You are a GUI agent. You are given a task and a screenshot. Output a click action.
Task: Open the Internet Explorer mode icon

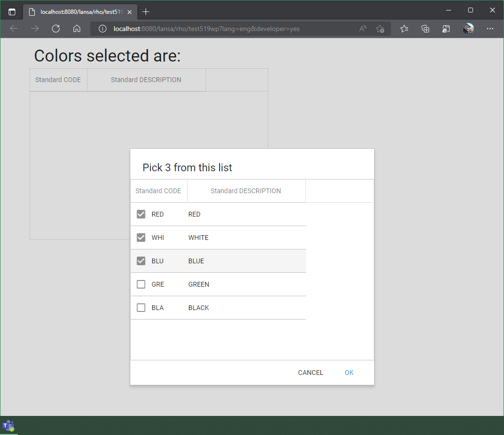pos(446,29)
